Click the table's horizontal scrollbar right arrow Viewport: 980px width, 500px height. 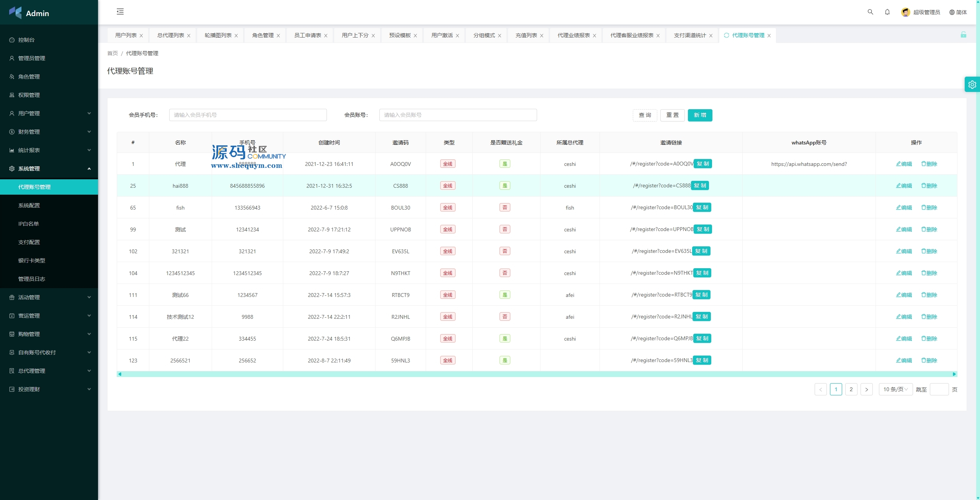click(x=954, y=374)
